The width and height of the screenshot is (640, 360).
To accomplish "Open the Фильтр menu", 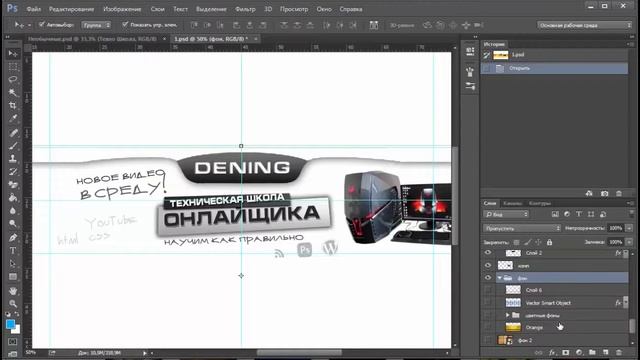I will coord(245,9).
